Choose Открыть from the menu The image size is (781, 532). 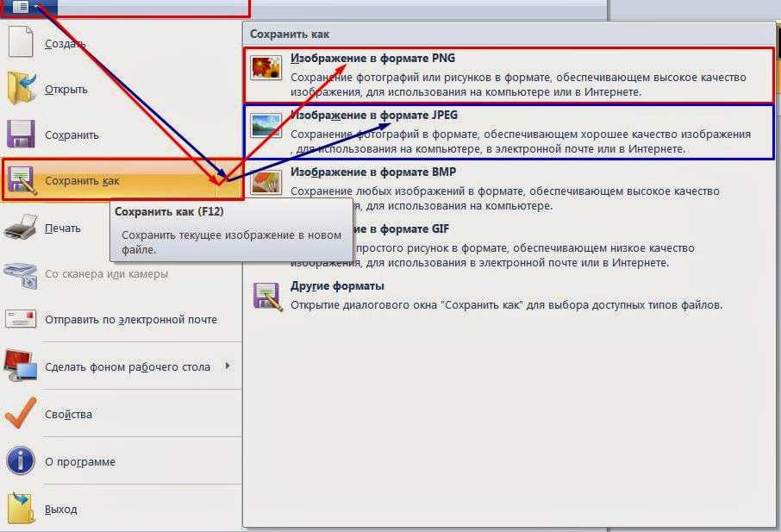click(x=122, y=89)
